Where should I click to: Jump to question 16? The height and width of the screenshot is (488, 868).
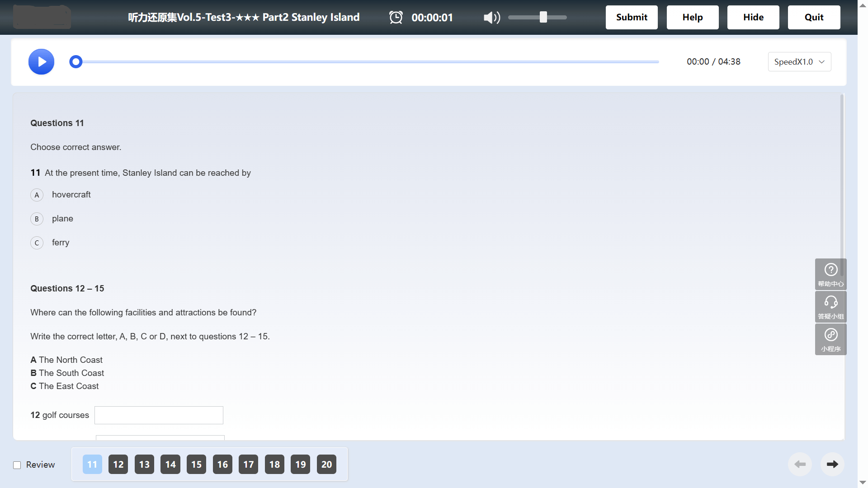tap(222, 464)
